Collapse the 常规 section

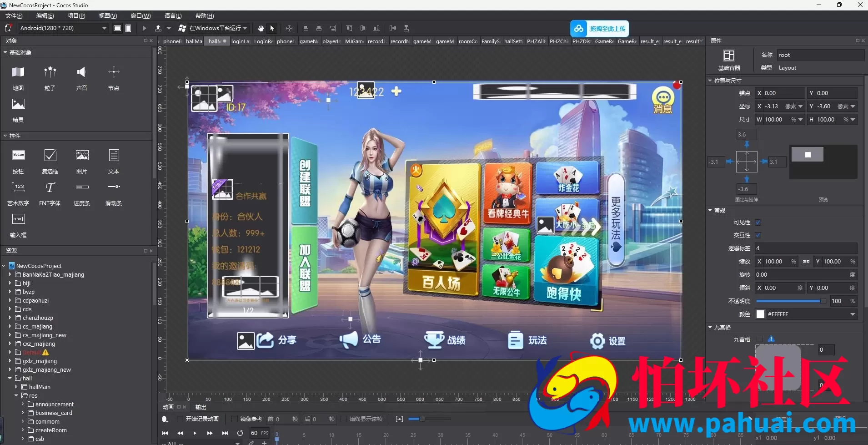[710, 210]
